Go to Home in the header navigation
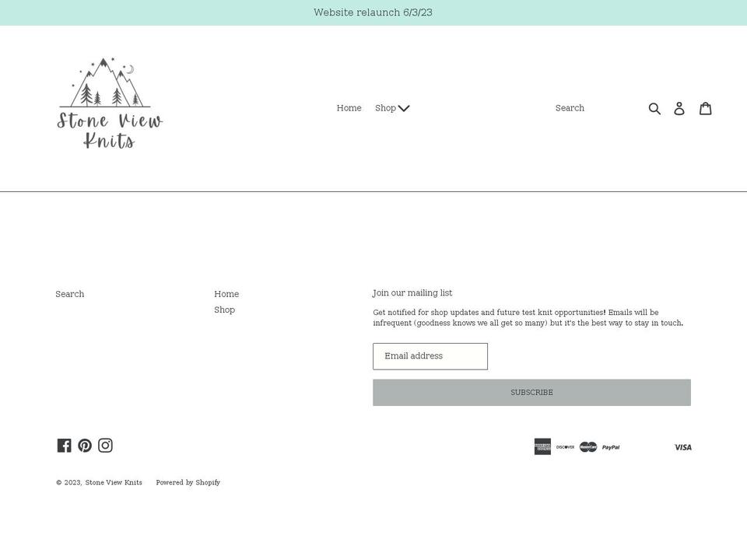This screenshot has width=747, height=560. [349, 108]
